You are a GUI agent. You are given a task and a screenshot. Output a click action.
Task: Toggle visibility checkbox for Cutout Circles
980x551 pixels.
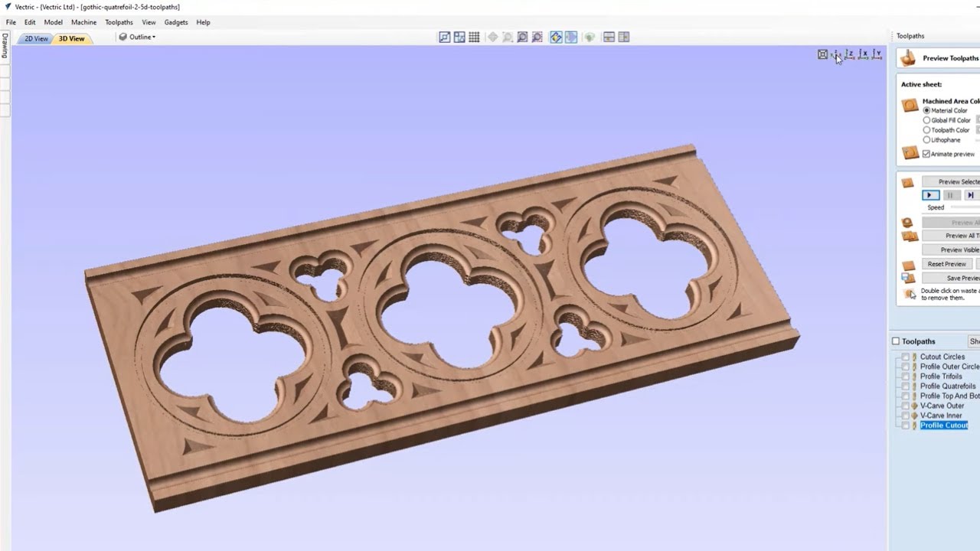[906, 357]
